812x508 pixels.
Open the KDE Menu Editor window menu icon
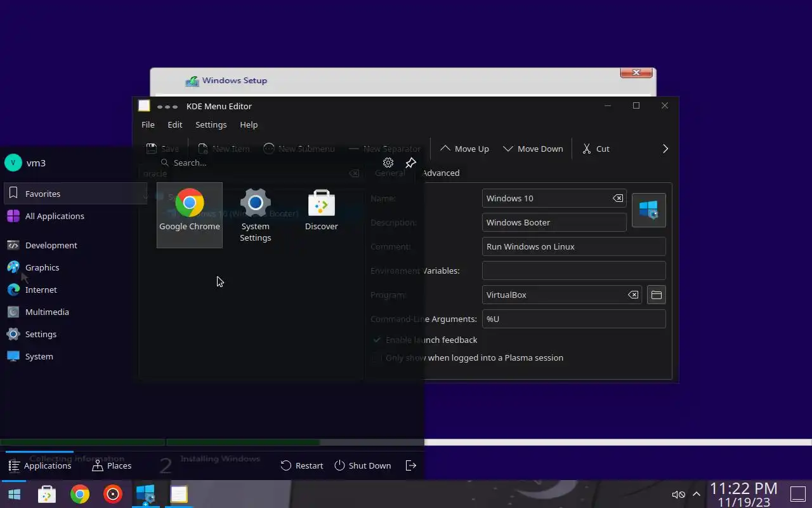tap(144, 106)
